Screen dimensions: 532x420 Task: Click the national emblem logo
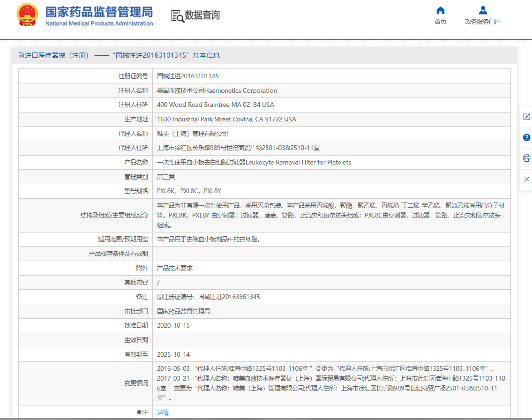27,15
